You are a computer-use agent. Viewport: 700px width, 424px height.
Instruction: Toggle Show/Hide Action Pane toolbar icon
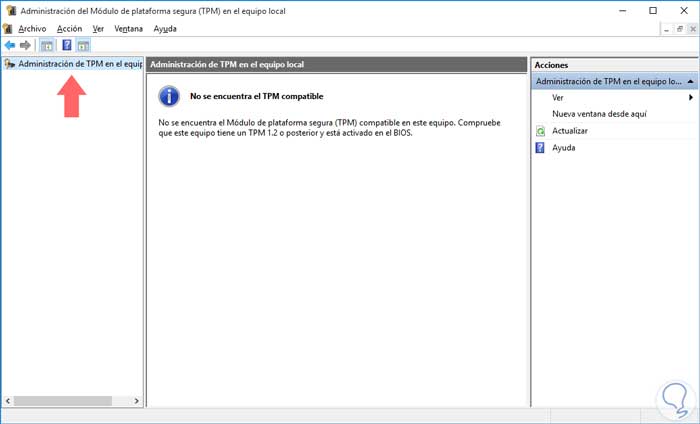point(83,45)
